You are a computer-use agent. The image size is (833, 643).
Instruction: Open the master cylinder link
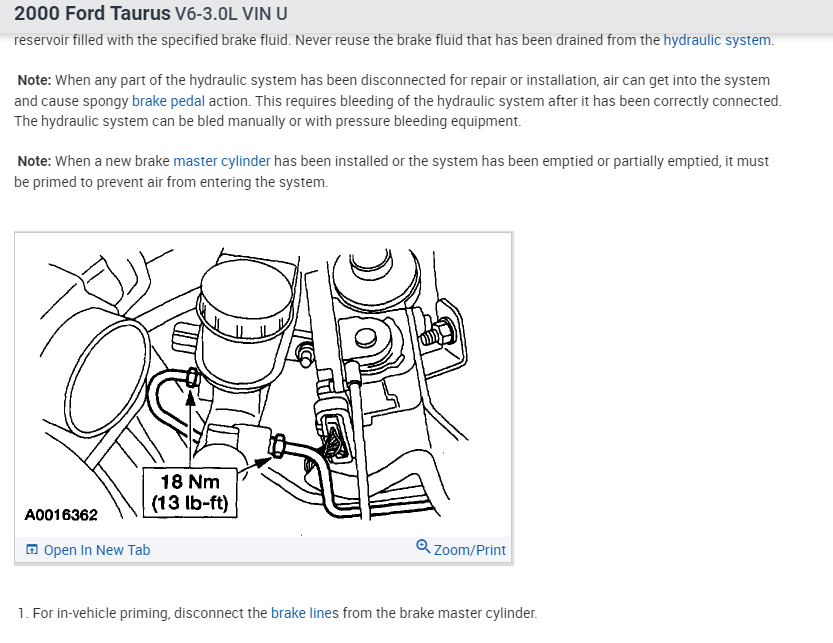(222, 161)
